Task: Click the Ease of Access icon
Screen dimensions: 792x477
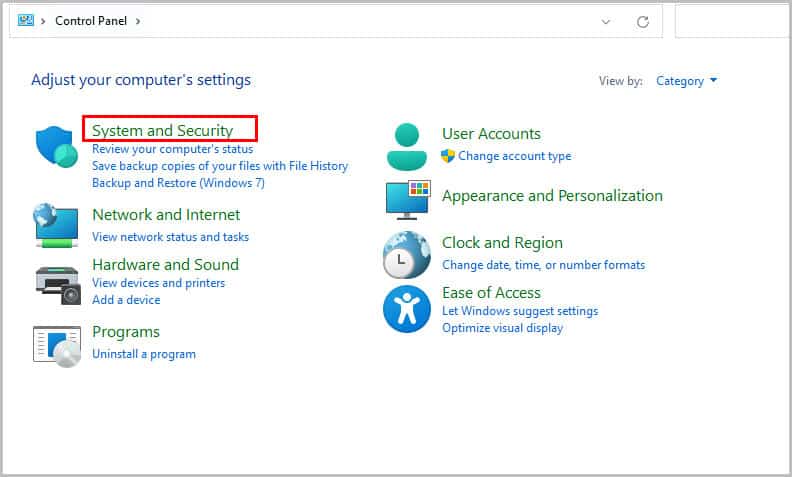Action: (407, 309)
